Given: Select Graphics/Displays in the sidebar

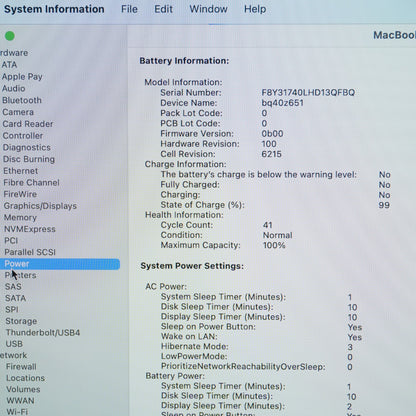Looking at the screenshot, I should click(40, 206).
